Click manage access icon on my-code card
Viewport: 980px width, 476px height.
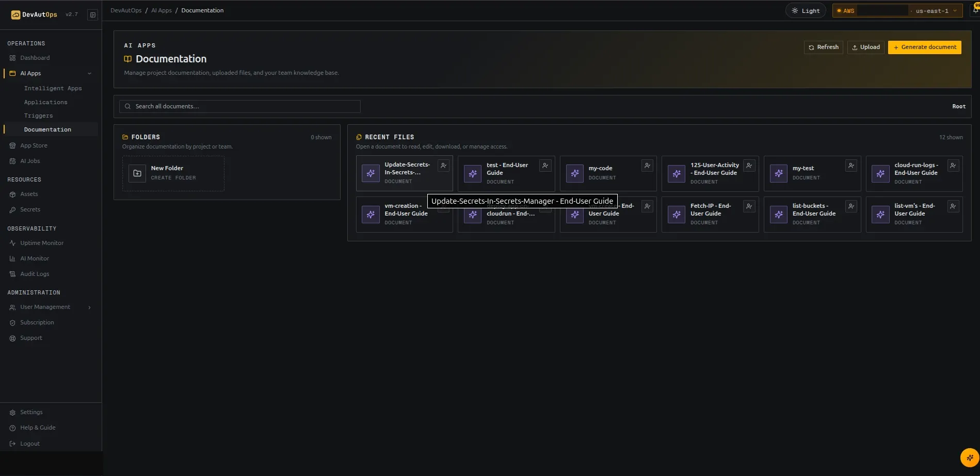647,166
